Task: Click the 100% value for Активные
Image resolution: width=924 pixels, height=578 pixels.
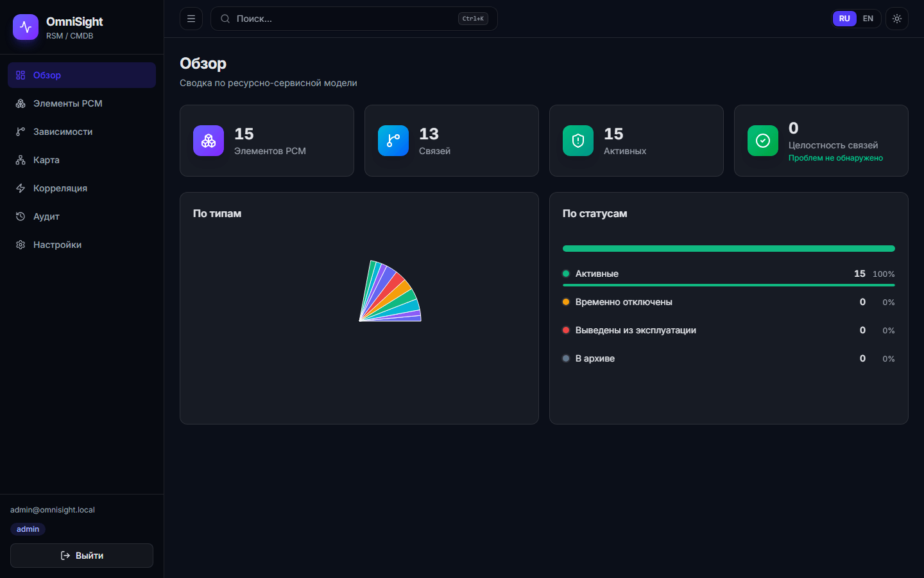Action: [x=884, y=274]
